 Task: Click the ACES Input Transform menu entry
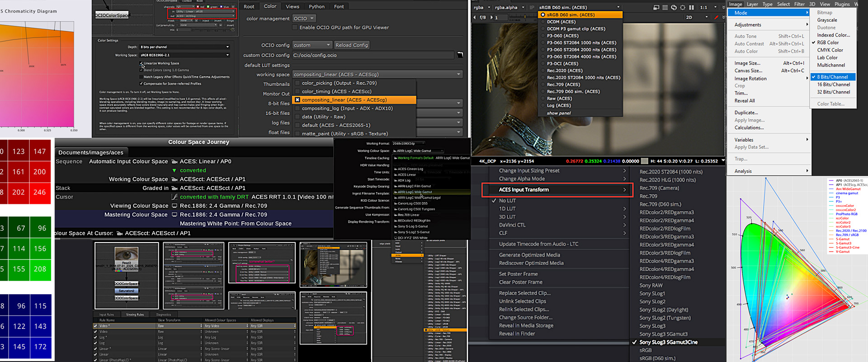(x=524, y=190)
